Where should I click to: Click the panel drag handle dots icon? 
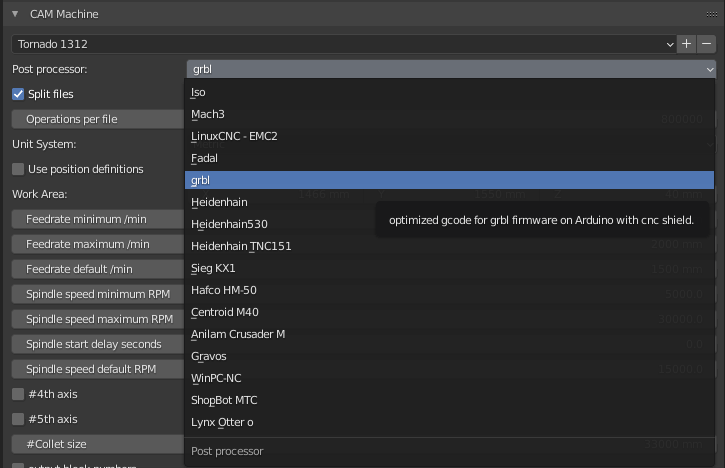708,14
